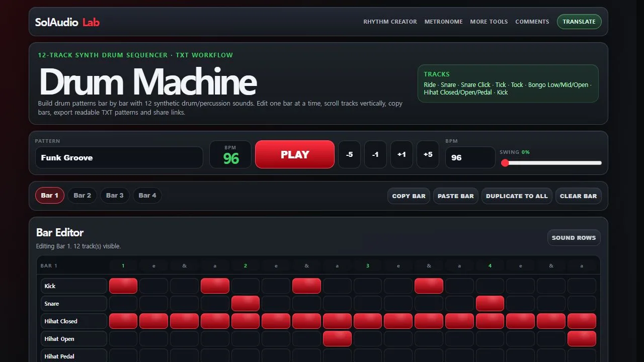Image resolution: width=644 pixels, height=362 pixels.
Task: Click 'Editing Bar 1. 12 track(s) visible.' text
Action: coord(78,246)
